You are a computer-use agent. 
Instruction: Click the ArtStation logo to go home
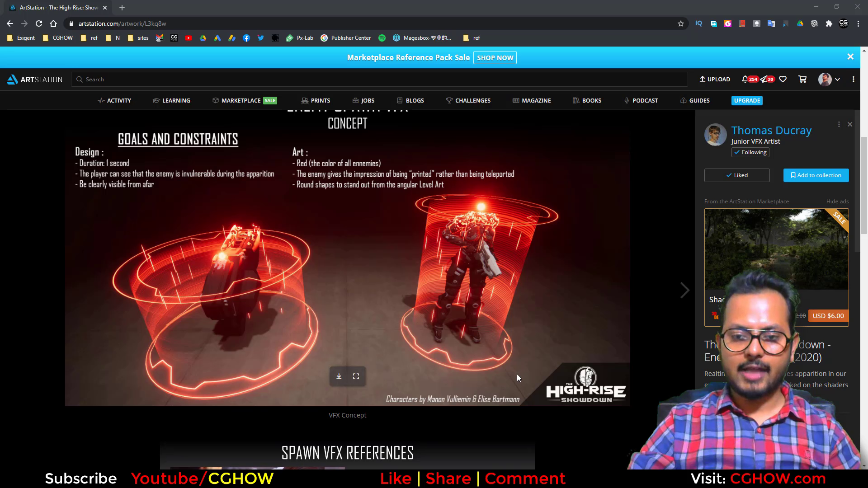point(34,79)
